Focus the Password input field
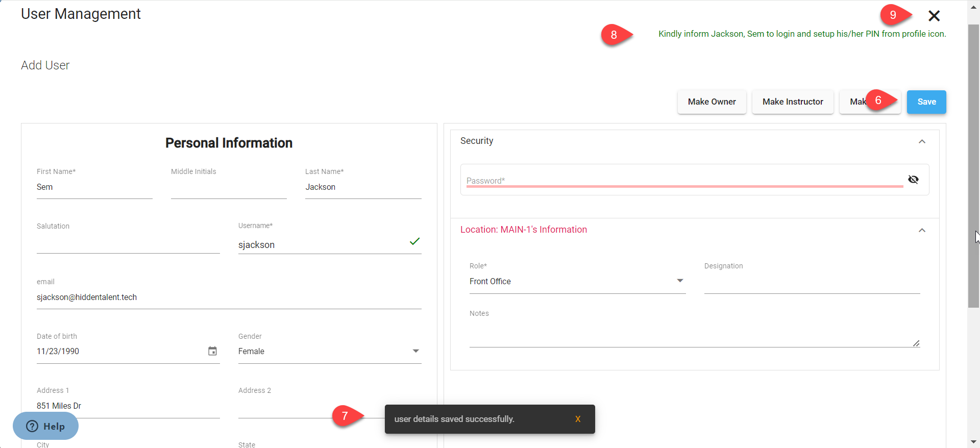 pos(684,180)
